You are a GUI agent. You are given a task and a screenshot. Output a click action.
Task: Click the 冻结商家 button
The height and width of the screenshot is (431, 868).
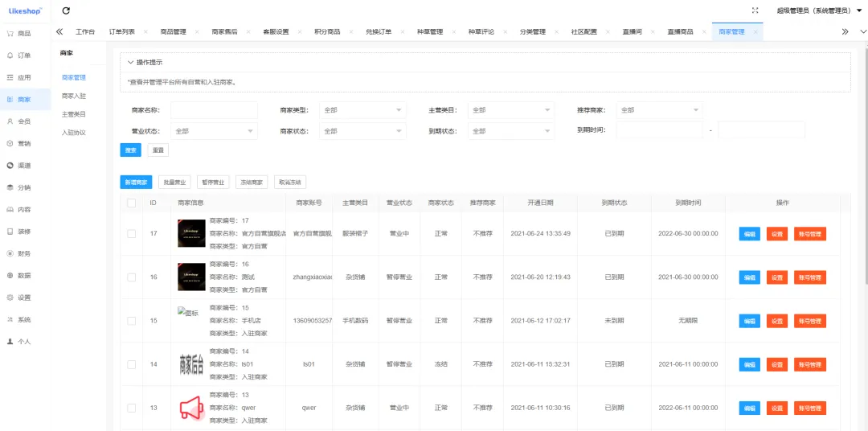click(x=252, y=183)
